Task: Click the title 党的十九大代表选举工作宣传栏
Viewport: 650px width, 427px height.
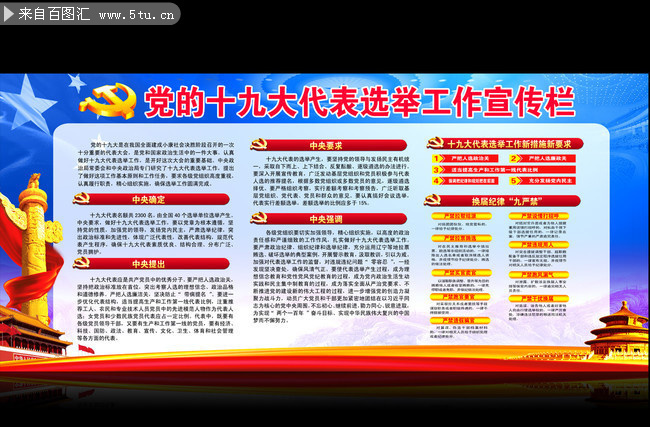Action: [359, 102]
